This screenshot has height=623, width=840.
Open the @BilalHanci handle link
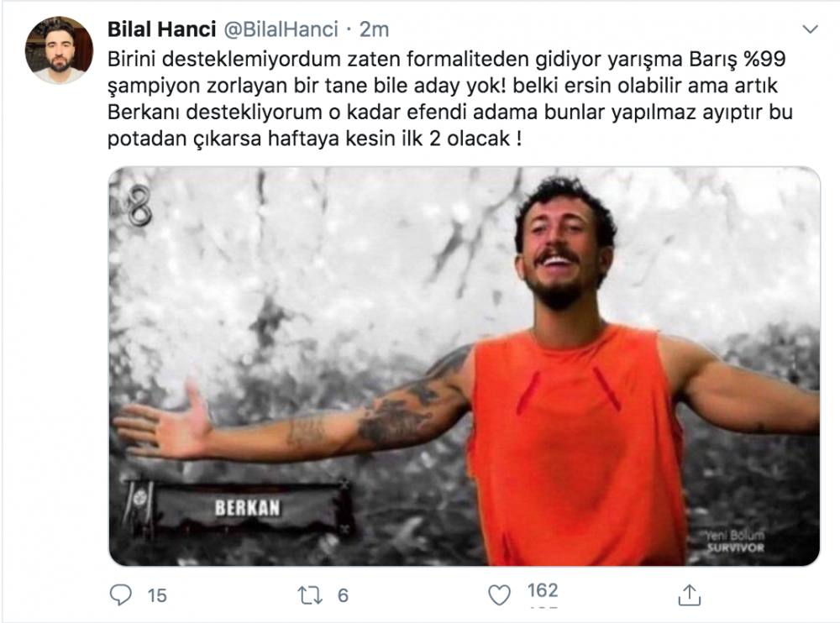point(281,29)
